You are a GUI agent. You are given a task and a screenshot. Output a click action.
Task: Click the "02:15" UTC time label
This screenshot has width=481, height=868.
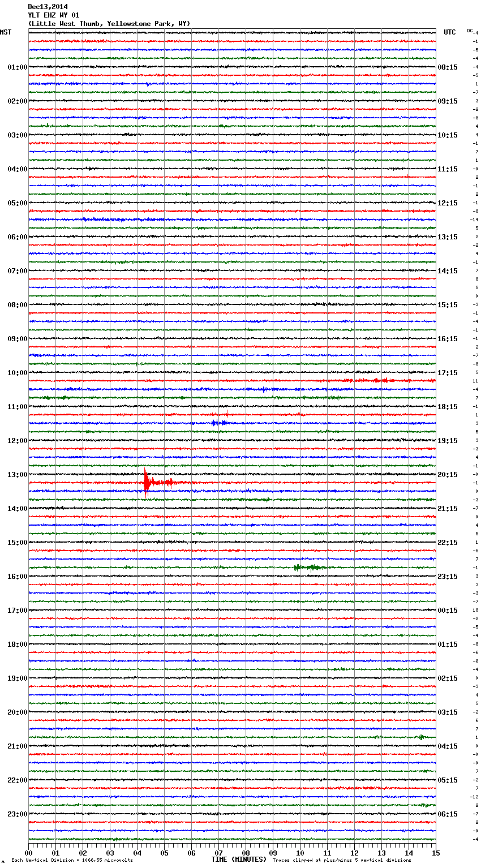[448, 678]
